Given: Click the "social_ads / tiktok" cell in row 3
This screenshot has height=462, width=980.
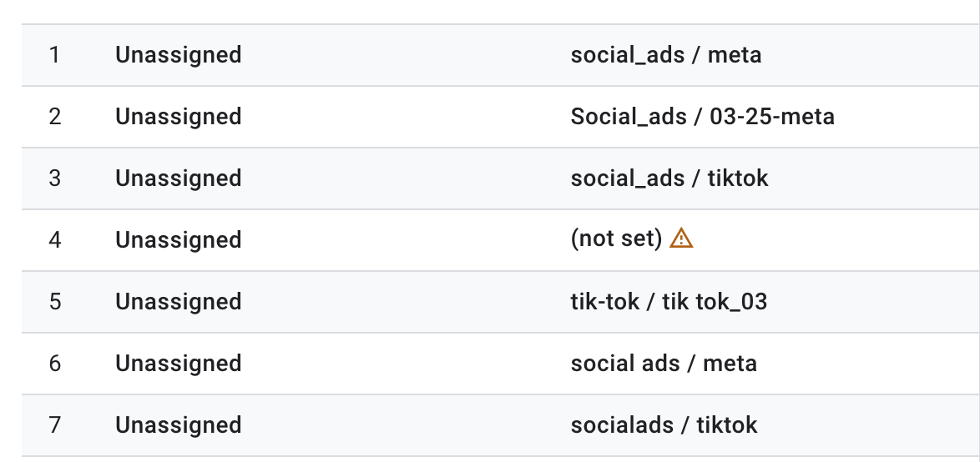Looking at the screenshot, I should [669, 178].
